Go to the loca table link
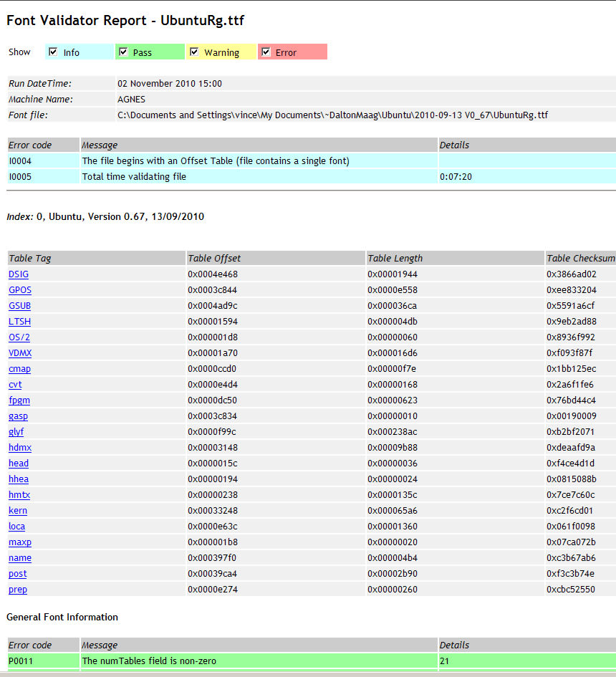The image size is (616, 677). 17,527
